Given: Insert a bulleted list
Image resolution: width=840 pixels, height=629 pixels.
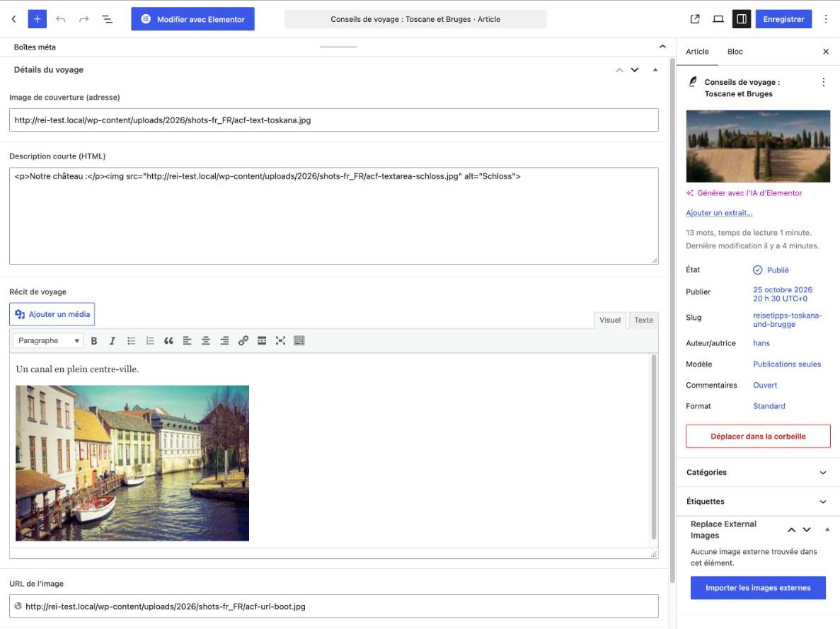Looking at the screenshot, I should [131, 341].
